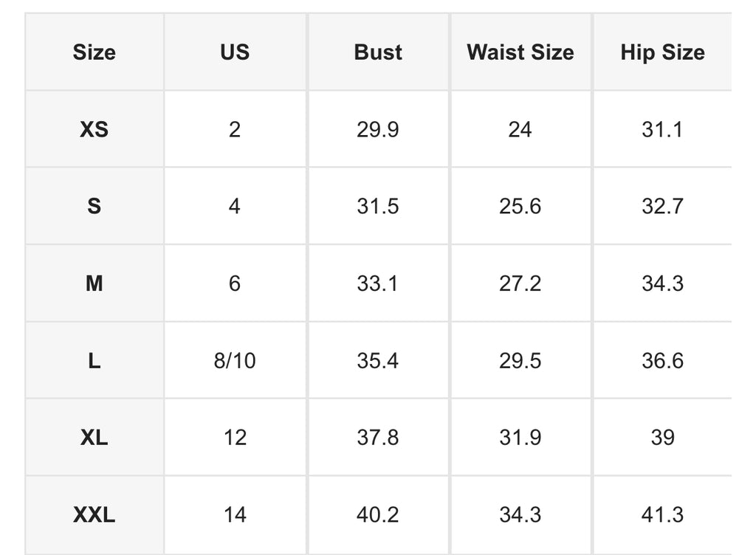Click the M size row label
Screen dimensions: 756x555
click(x=94, y=283)
